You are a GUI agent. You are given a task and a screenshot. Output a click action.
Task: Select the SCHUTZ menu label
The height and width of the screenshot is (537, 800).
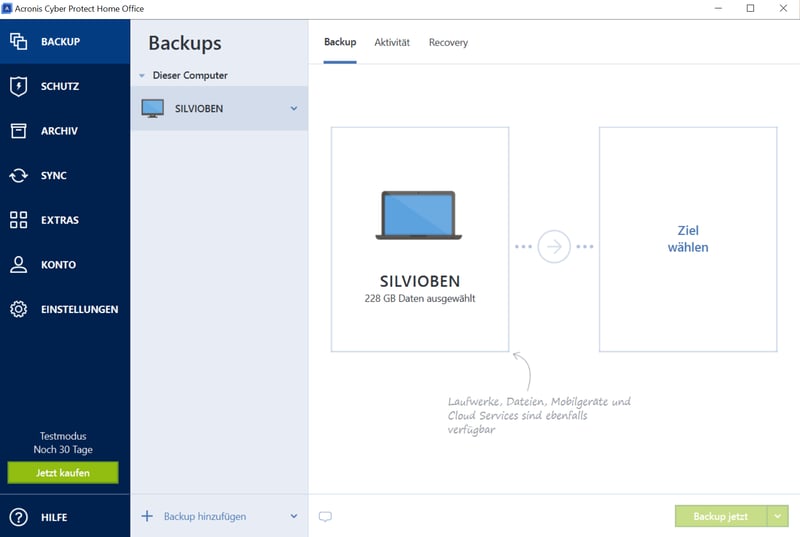60,86
